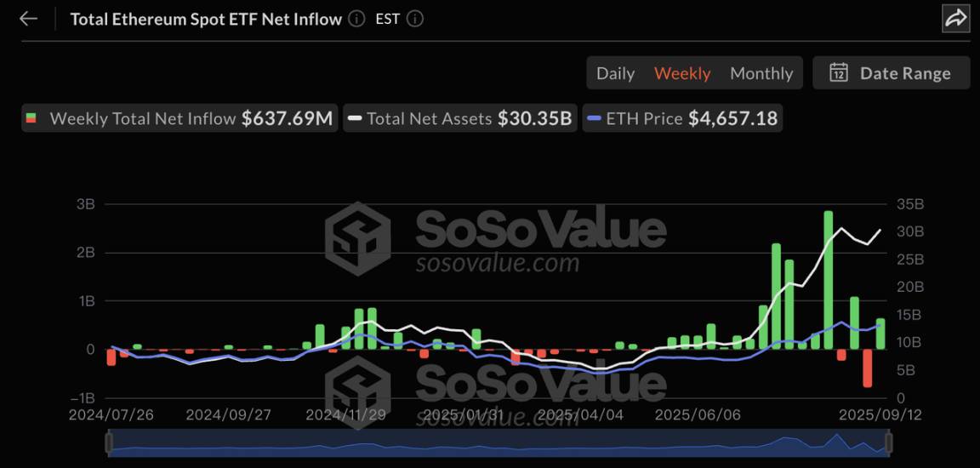Screen dimensions: 980x468
Task: Open info icon beside the ETF Net Inflow title
Action: (357, 19)
